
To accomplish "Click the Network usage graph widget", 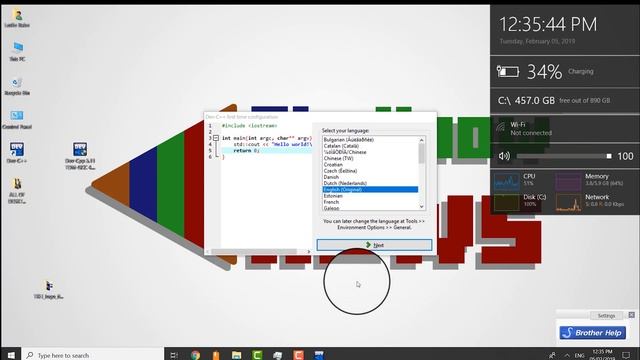I will [x=568, y=202].
